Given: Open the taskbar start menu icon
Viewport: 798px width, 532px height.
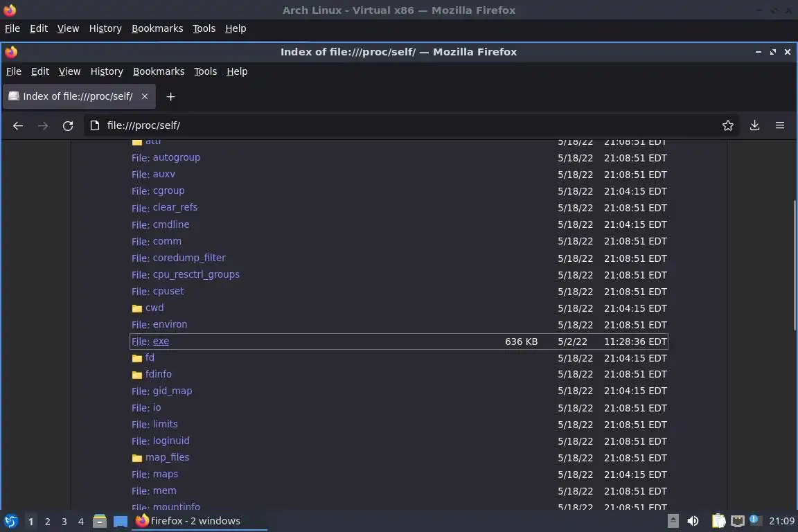Looking at the screenshot, I should point(10,522).
